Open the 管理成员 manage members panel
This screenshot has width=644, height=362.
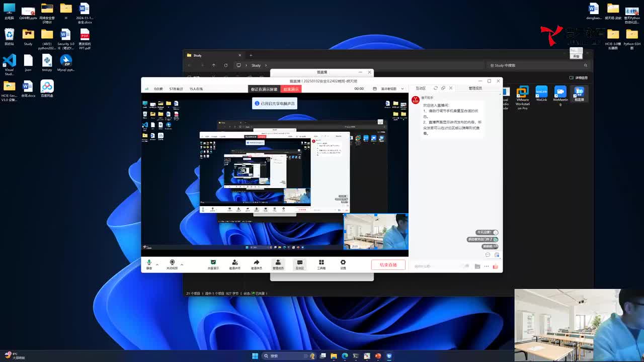coord(278,264)
